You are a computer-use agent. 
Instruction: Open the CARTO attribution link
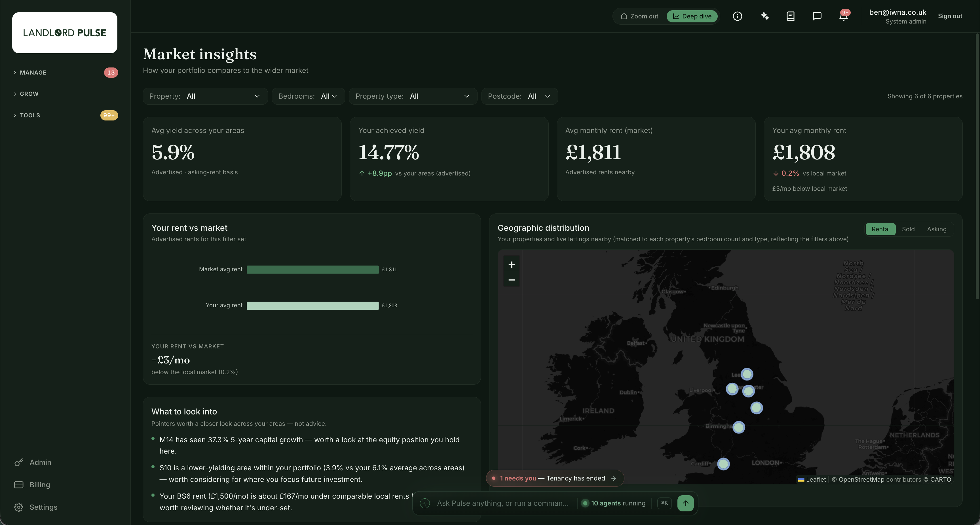point(940,479)
